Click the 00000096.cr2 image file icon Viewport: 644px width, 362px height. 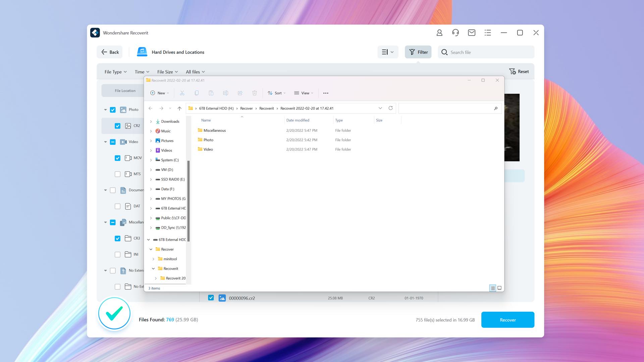[222, 298]
